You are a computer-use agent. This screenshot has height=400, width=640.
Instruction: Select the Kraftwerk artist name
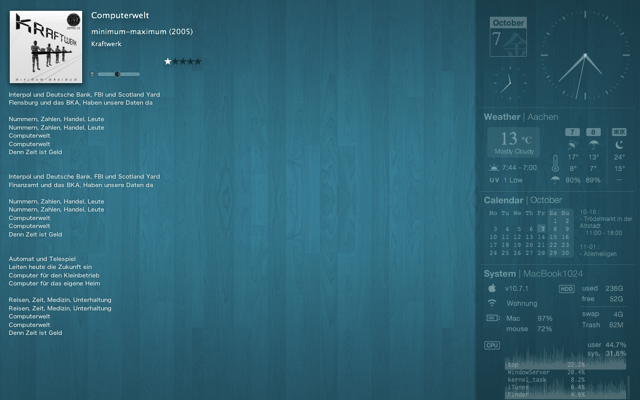[x=109, y=44]
